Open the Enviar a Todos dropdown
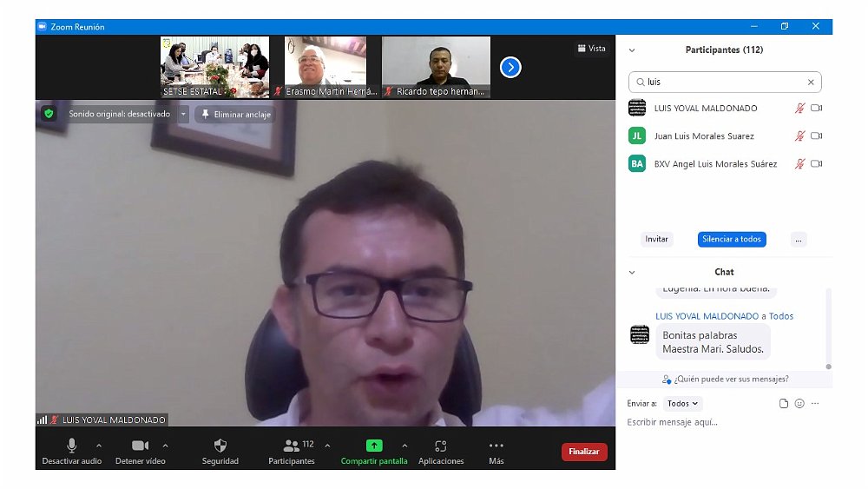868x489 pixels. (x=683, y=404)
